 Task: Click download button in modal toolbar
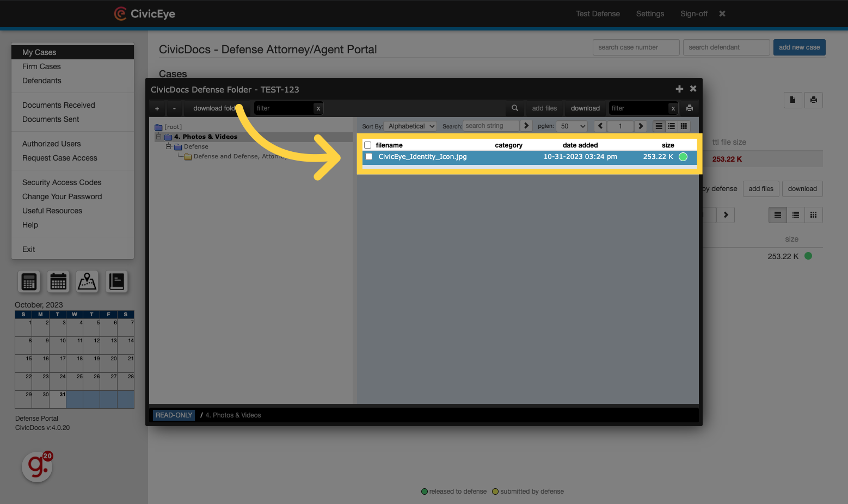pos(585,108)
